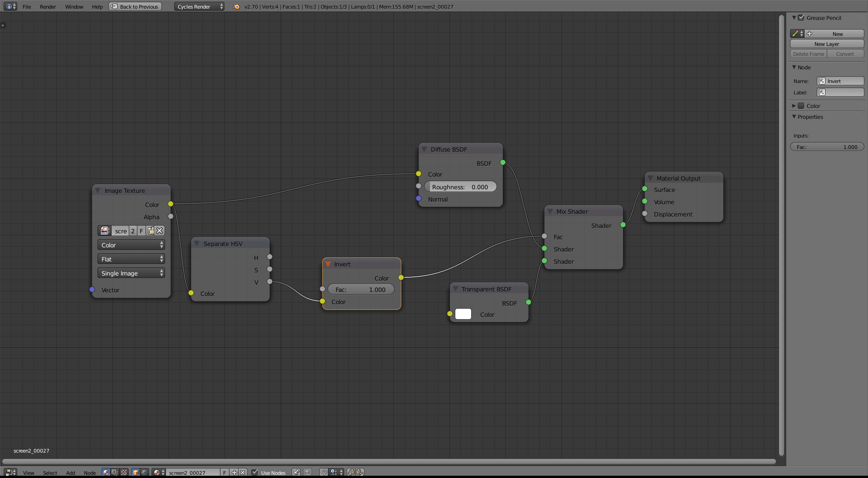This screenshot has height=478, width=868.
Task: Adjust the Fac slider in Invert node
Action: point(361,289)
